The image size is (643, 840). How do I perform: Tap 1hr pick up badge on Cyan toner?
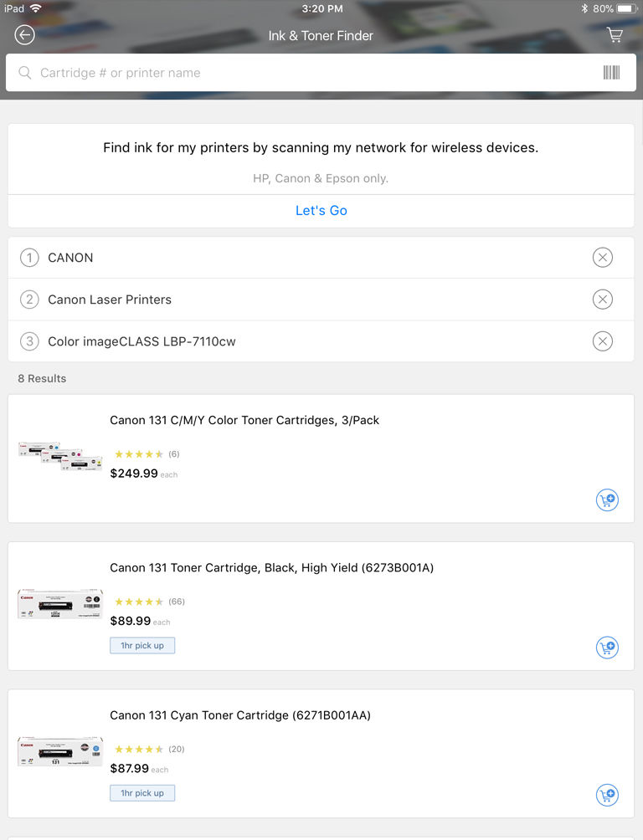pyautogui.click(x=142, y=793)
